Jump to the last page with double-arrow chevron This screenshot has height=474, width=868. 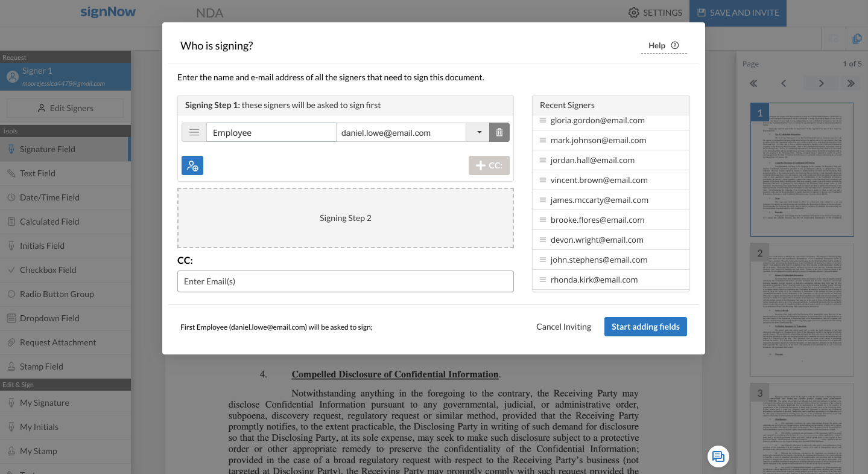click(851, 83)
